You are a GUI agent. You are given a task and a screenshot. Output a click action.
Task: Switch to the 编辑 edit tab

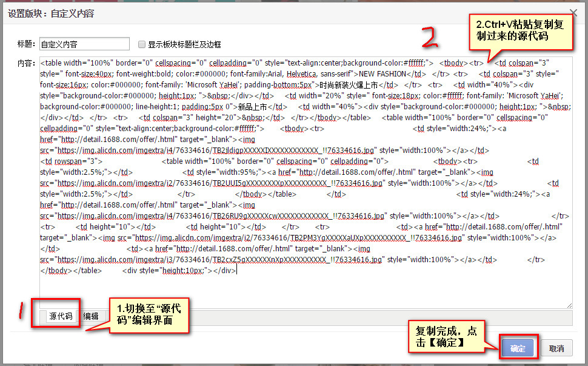91,316
